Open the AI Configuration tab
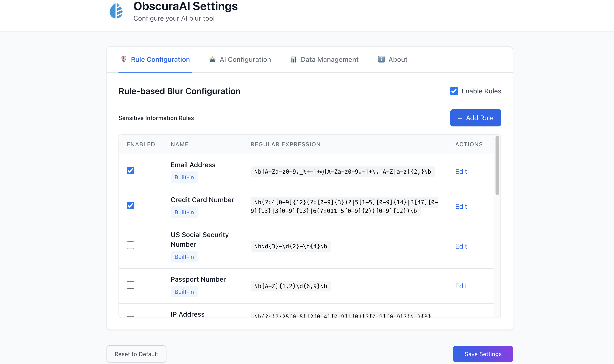 [x=245, y=59]
